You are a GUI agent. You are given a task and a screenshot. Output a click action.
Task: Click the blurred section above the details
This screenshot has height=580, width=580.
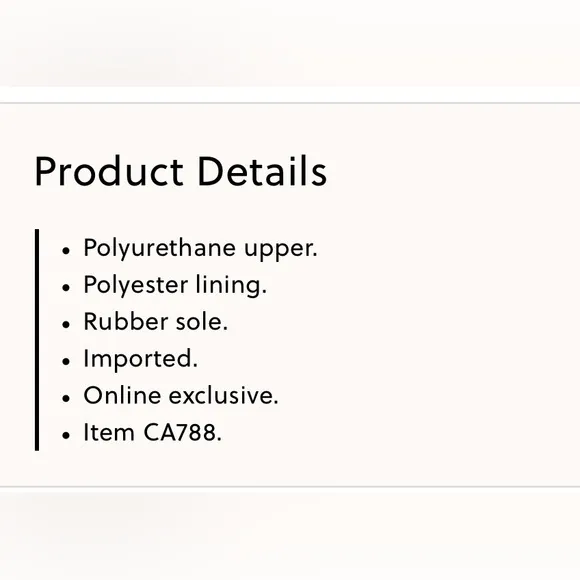[290, 43]
